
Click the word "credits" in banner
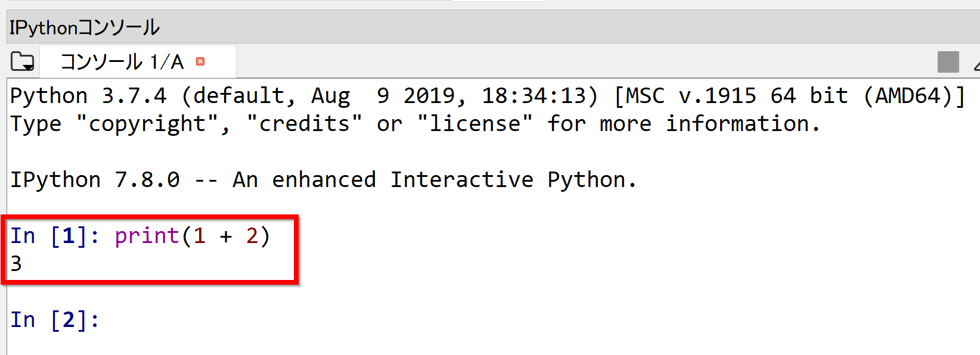coord(305,123)
